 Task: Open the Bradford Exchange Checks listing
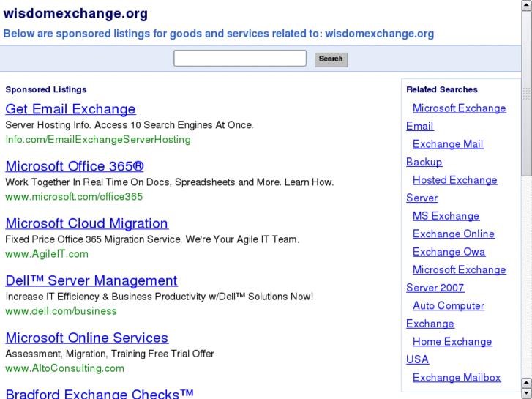pyautogui.click(x=100, y=393)
